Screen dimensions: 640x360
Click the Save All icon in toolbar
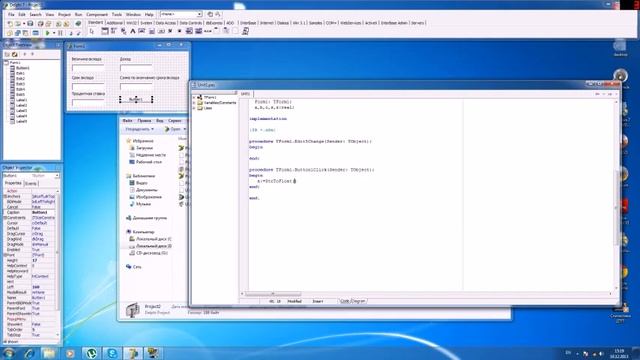[40, 23]
